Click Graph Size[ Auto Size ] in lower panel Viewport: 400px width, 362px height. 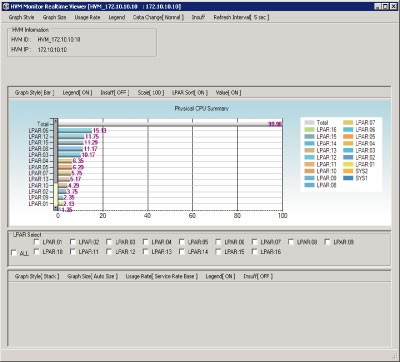(92, 276)
